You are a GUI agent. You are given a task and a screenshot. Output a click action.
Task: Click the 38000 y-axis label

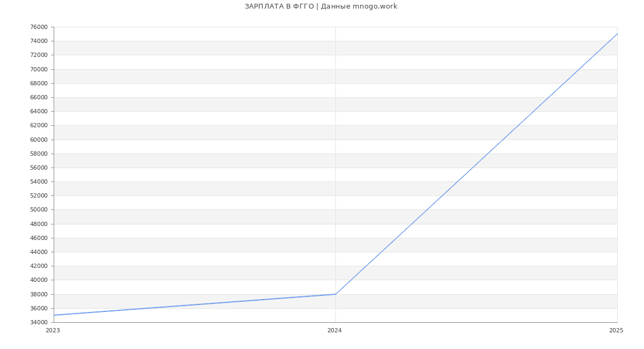pyautogui.click(x=39, y=294)
